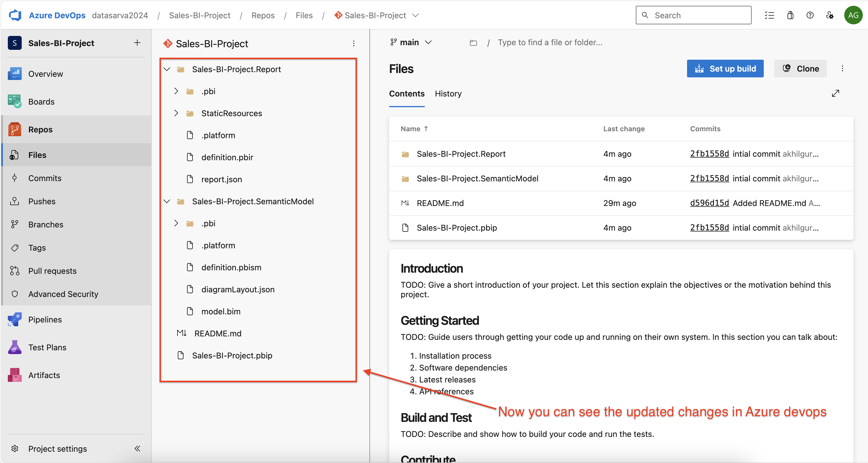Focus the top Search box
The image size is (868, 463).
pyautogui.click(x=693, y=15)
